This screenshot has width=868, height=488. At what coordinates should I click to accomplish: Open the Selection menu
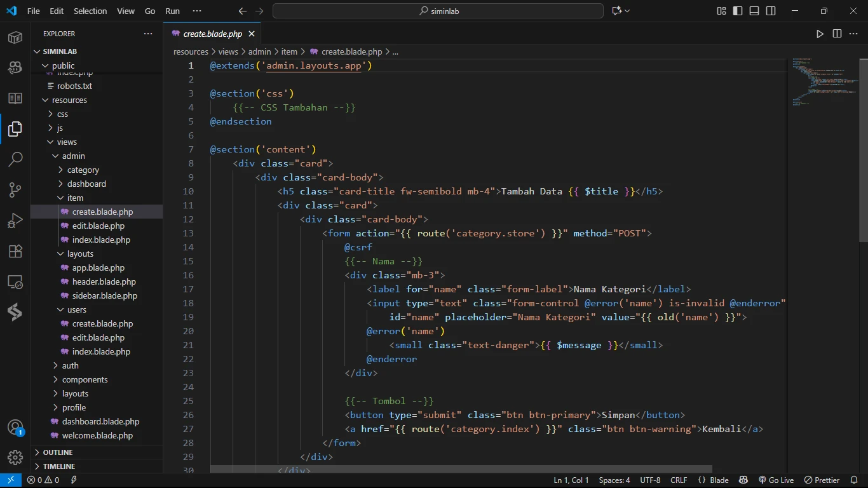point(90,11)
